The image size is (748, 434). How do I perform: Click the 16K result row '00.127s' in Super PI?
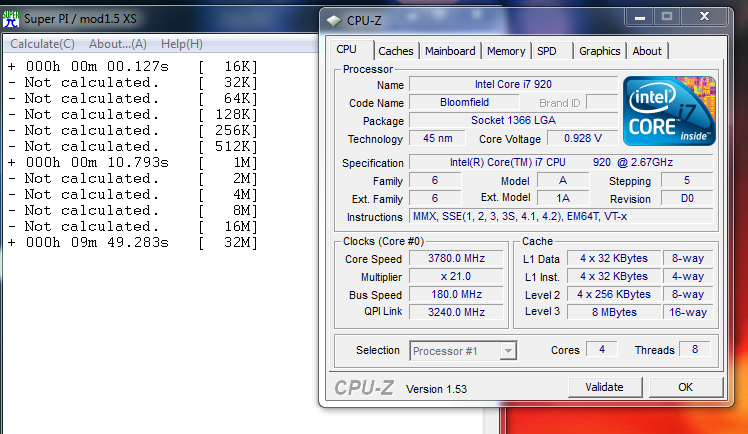[x=133, y=66]
